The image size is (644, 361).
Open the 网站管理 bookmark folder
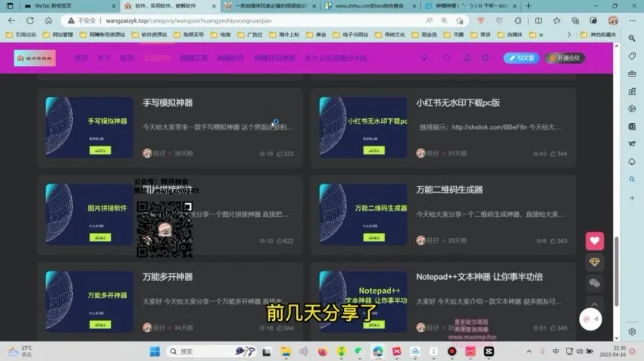click(x=58, y=35)
